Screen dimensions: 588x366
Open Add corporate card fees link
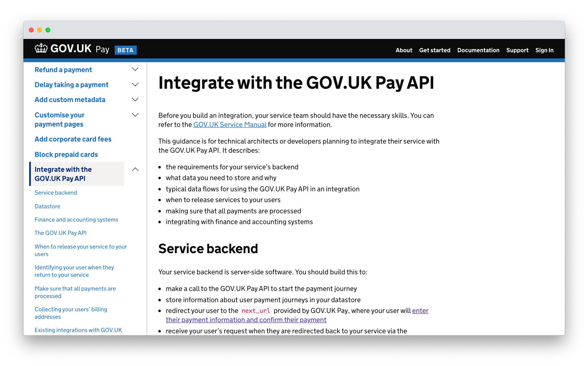pos(73,139)
